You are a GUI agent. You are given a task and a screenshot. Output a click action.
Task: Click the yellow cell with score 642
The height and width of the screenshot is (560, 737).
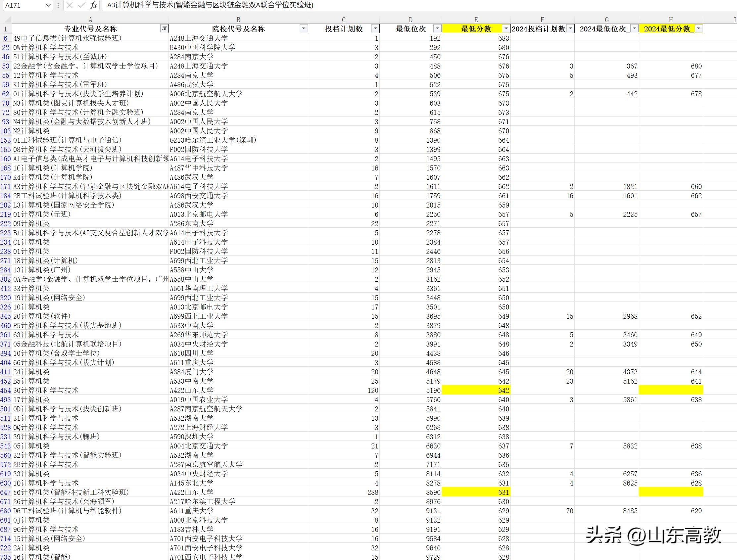point(476,390)
